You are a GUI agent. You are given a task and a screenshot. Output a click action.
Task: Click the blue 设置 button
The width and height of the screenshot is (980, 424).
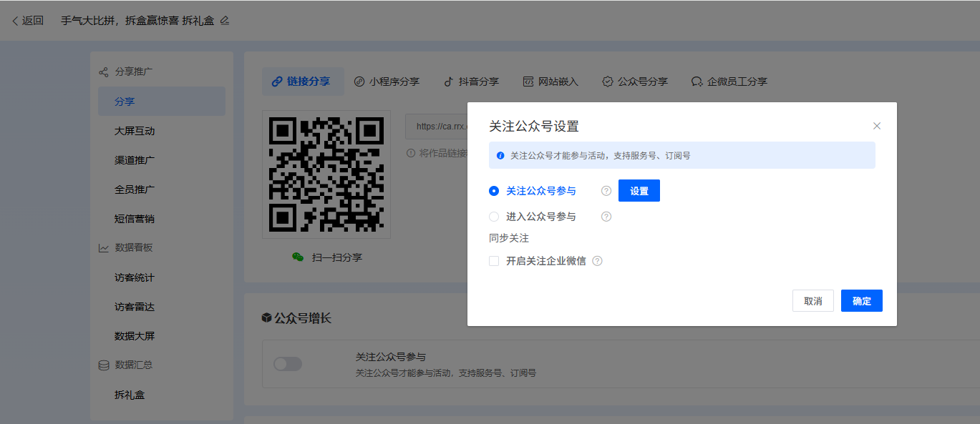(x=639, y=191)
